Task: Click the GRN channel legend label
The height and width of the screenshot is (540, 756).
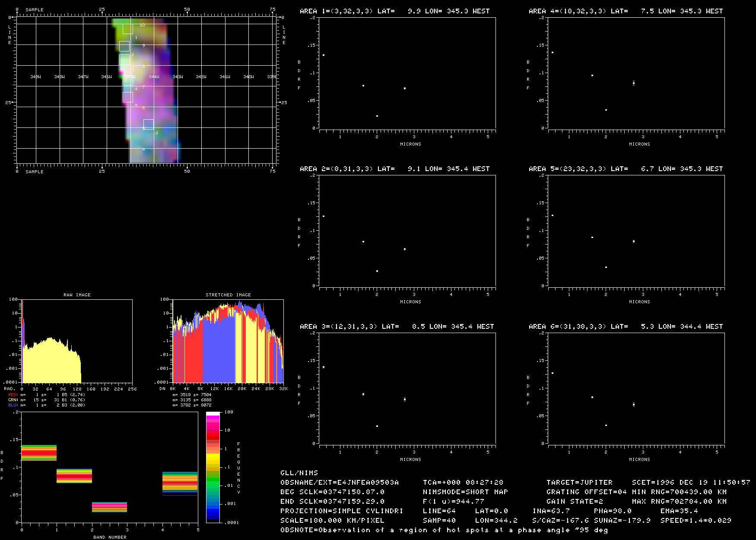Action: 13,400
